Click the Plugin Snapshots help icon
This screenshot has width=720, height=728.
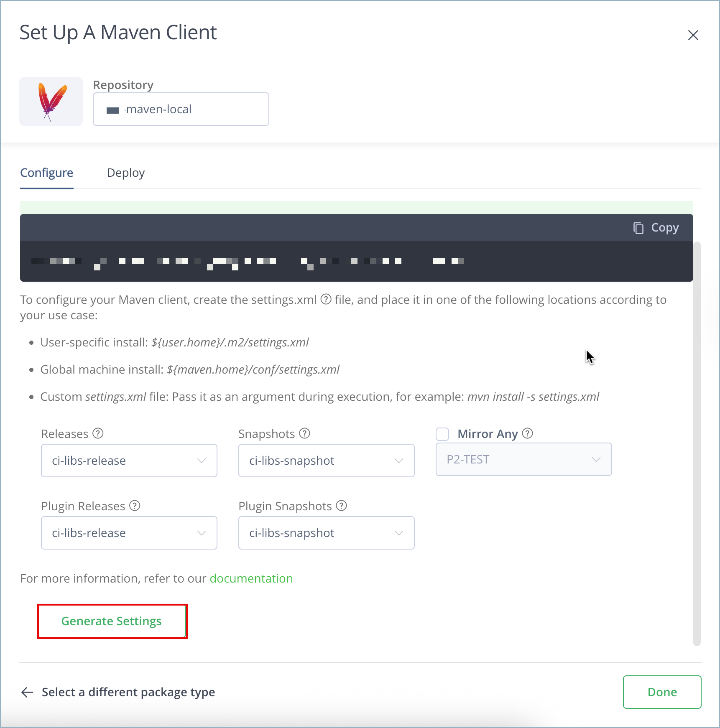pos(341,506)
